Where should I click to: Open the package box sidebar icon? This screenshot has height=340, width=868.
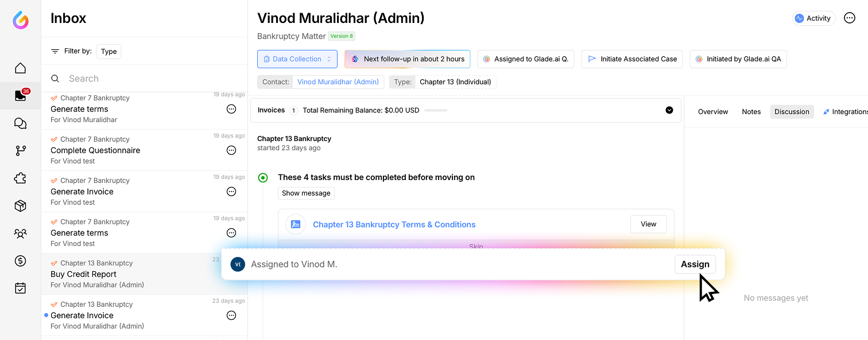pyautogui.click(x=21, y=206)
